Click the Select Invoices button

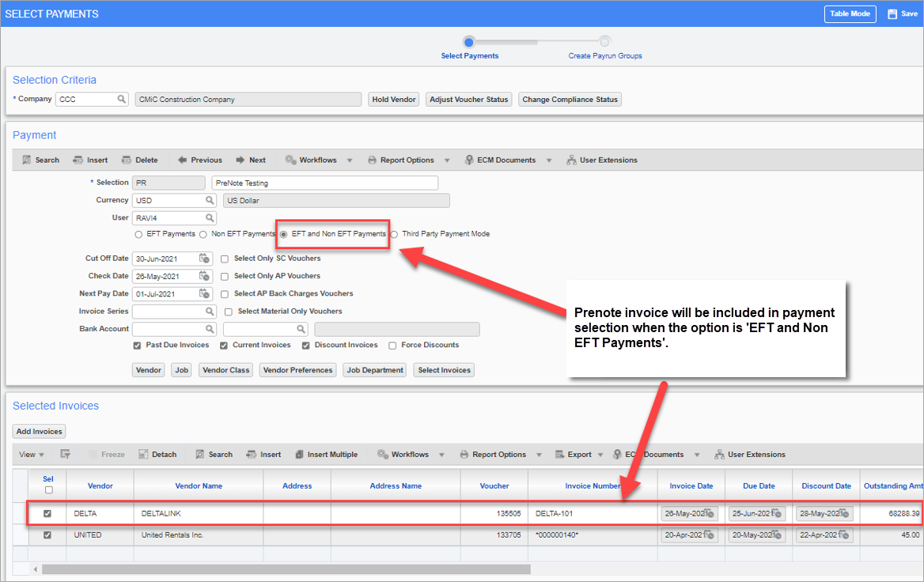click(x=445, y=370)
